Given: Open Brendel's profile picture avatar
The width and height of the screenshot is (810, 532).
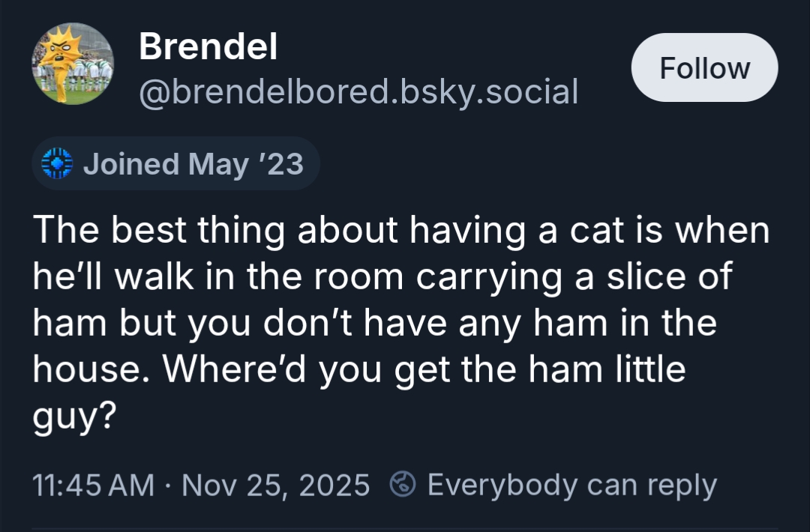Looking at the screenshot, I should [x=72, y=64].
